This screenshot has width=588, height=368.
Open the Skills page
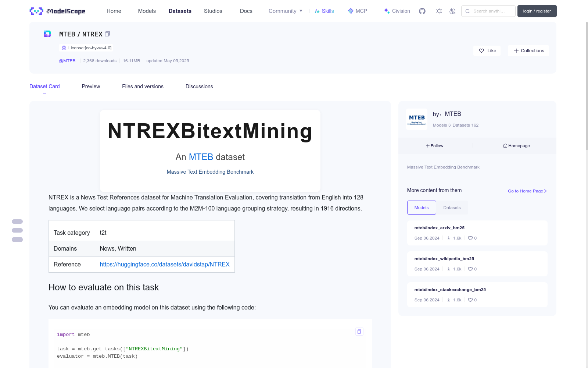pos(324,11)
